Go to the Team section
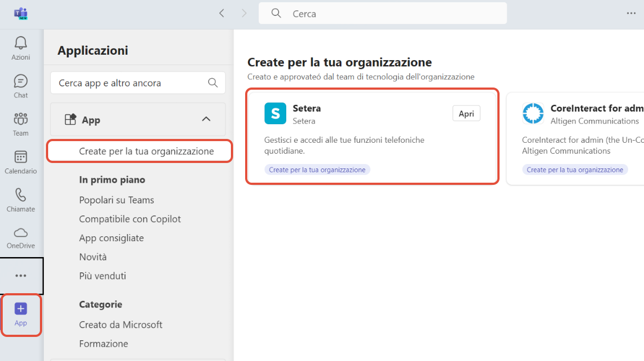The width and height of the screenshot is (644, 361). [x=21, y=125]
